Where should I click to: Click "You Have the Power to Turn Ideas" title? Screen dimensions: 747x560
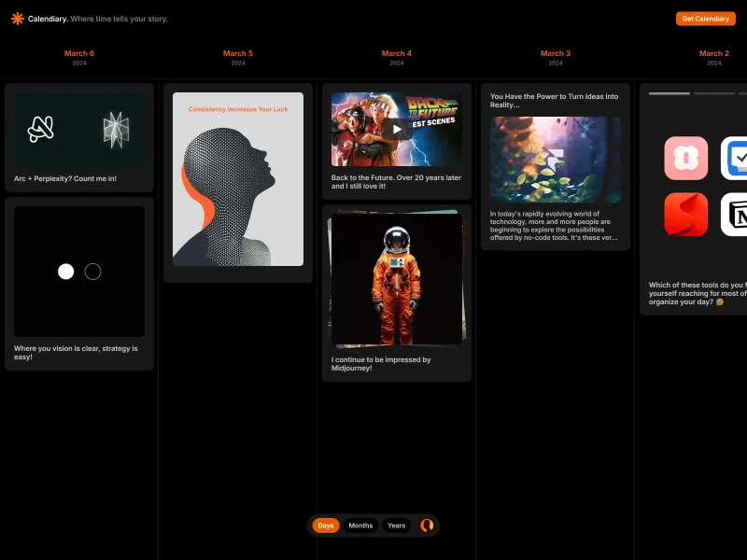click(x=554, y=101)
